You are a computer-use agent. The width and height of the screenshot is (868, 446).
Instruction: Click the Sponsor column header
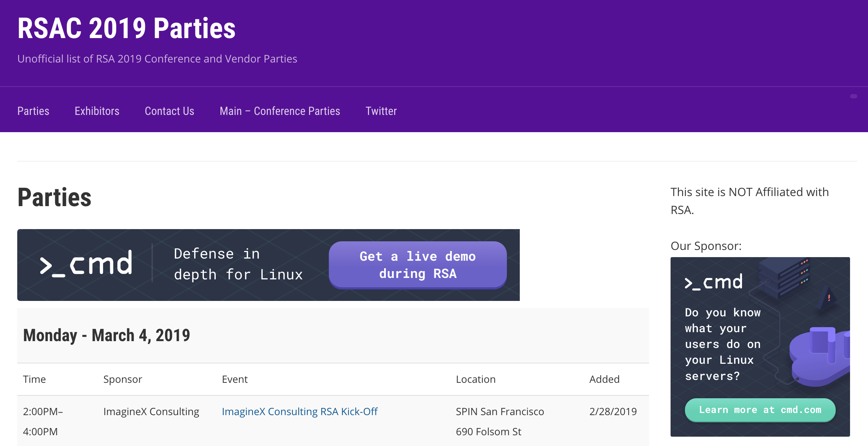coord(123,379)
